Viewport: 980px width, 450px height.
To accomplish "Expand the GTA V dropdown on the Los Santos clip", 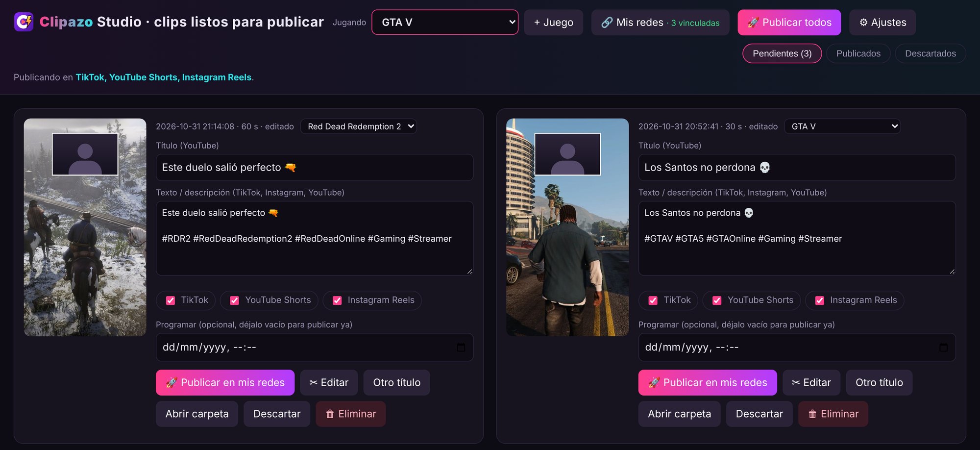I will [x=842, y=126].
